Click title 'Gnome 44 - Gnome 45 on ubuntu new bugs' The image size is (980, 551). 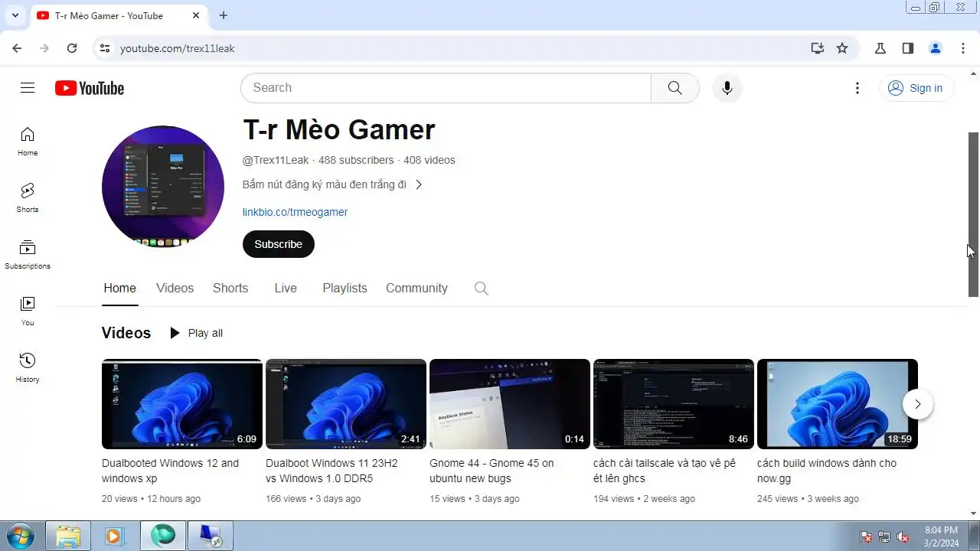tap(492, 471)
